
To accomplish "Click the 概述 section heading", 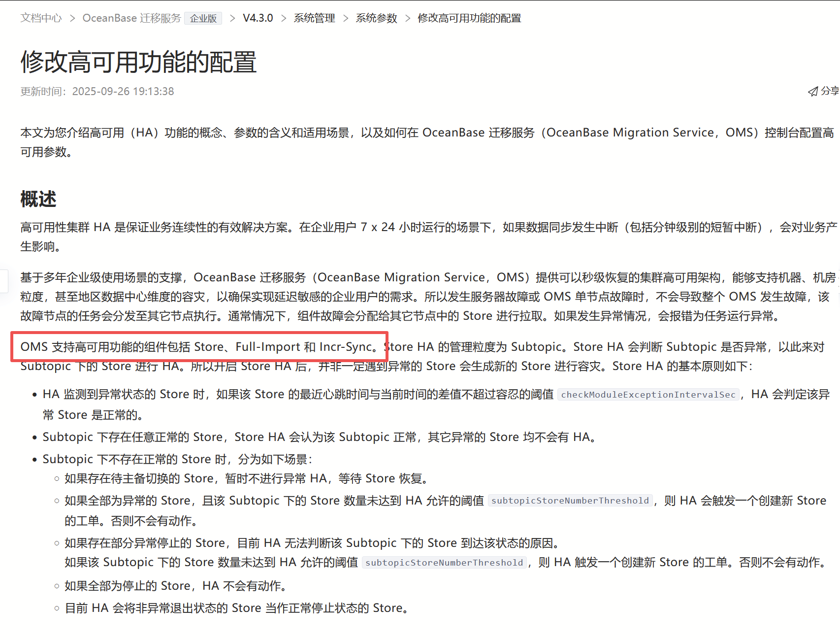I will point(38,200).
